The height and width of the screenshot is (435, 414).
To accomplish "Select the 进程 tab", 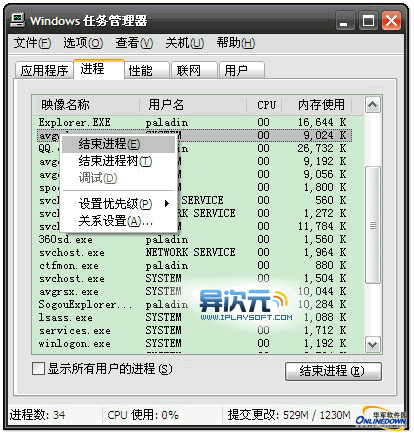I will 99,69.
